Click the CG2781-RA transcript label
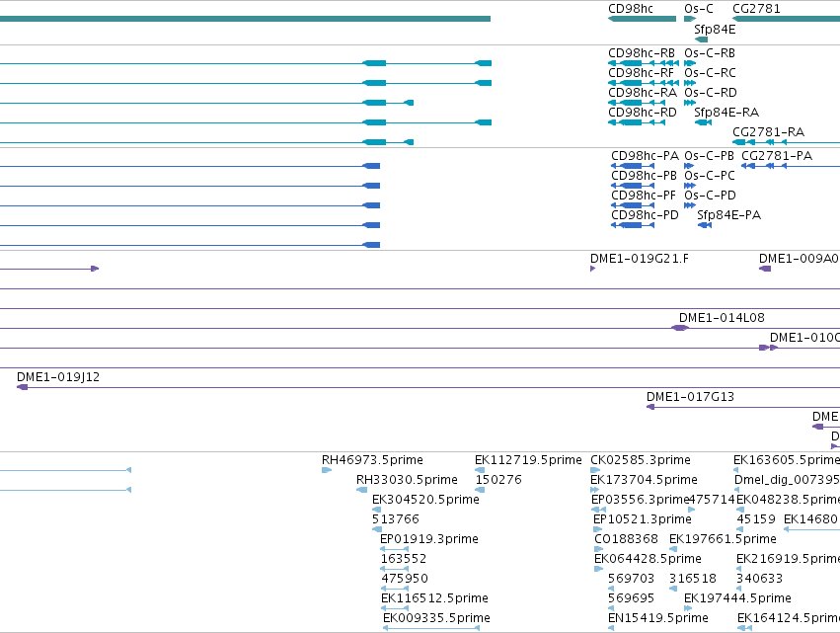The width and height of the screenshot is (840, 633). pos(768,132)
